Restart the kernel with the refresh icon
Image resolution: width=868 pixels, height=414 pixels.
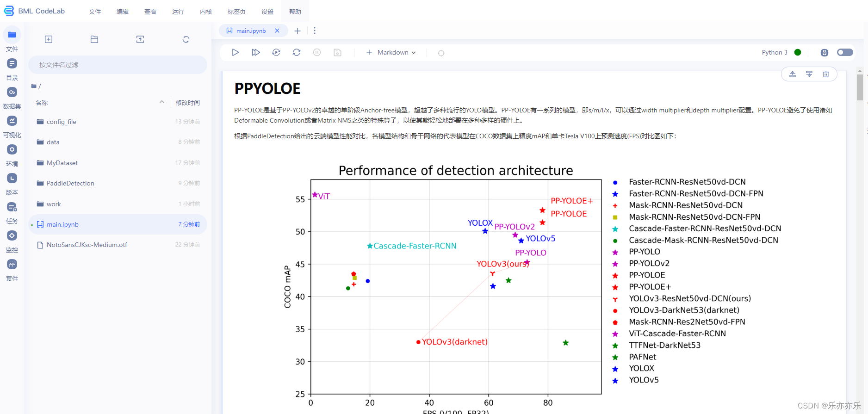(x=297, y=52)
